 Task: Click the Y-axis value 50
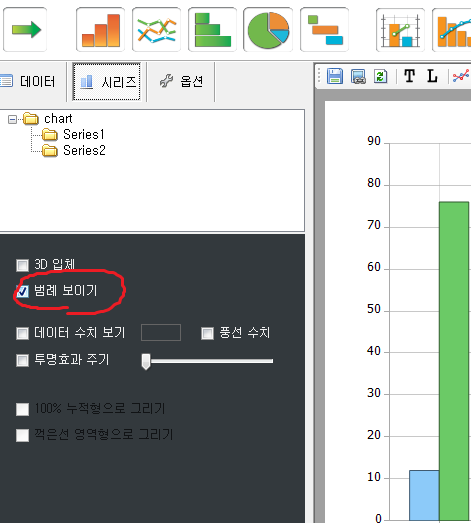(x=374, y=309)
